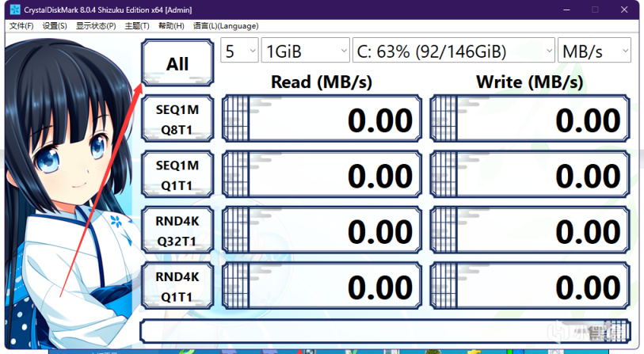Open the 帮助(H) menu

pyautogui.click(x=171, y=26)
